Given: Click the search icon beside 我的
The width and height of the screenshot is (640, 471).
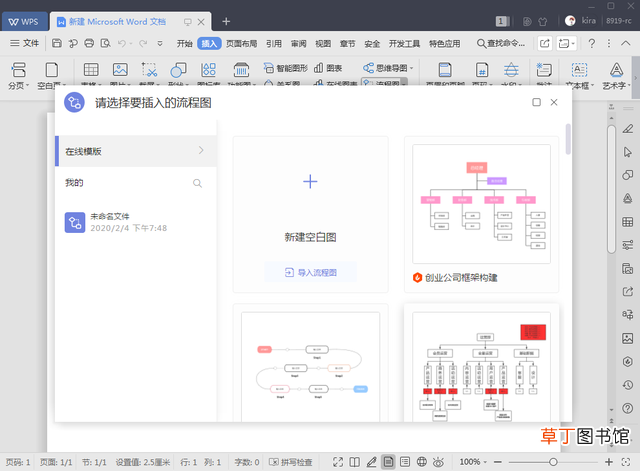Looking at the screenshot, I should click(x=197, y=183).
